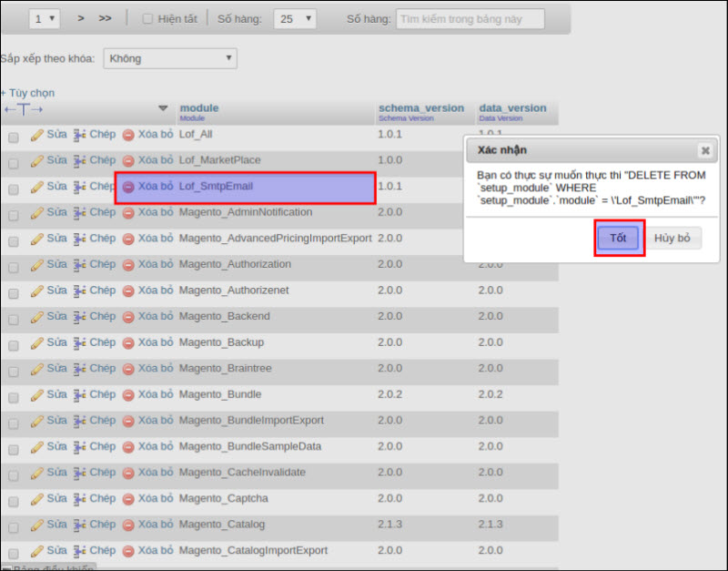Click the copy icon for Magento_Bundle row
Image resolution: width=728 pixels, height=571 pixels.
[x=80, y=395]
